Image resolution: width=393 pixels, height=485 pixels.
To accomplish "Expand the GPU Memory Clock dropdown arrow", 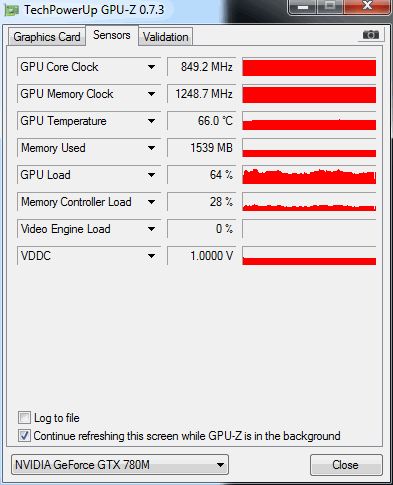I will pos(151,94).
